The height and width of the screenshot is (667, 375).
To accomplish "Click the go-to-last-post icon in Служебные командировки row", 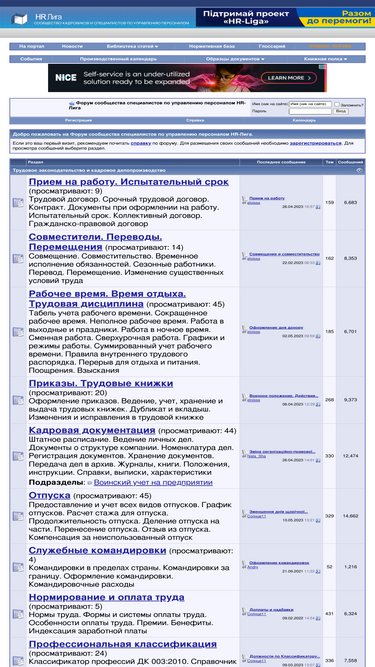I will [318, 571].
